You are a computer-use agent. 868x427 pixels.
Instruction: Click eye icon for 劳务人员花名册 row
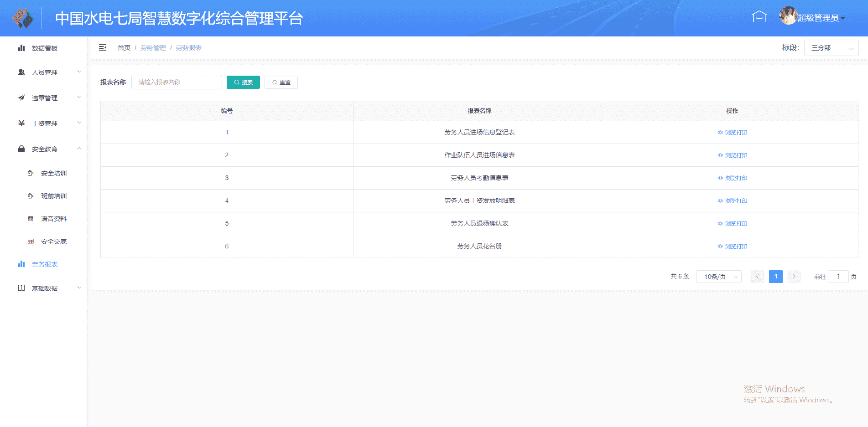pyautogui.click(x=720, y=247)
